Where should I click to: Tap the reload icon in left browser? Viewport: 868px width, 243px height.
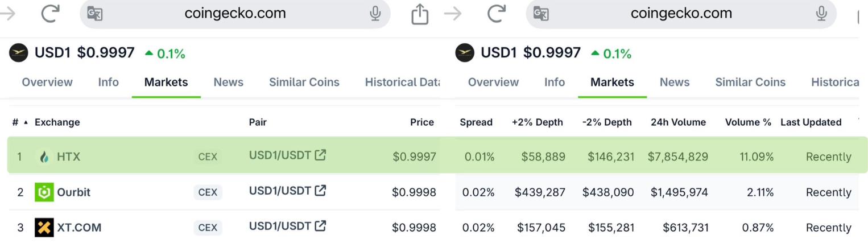pyautogui.click(x=50, y=13)
